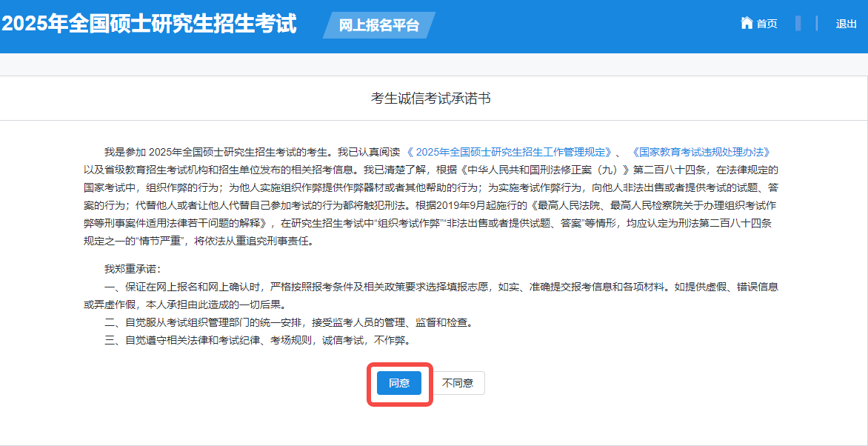The width and height of the screenshot is (868, 446).
Task: Click commitment item 二 about 监考人员
Action: tap(288, 322)
